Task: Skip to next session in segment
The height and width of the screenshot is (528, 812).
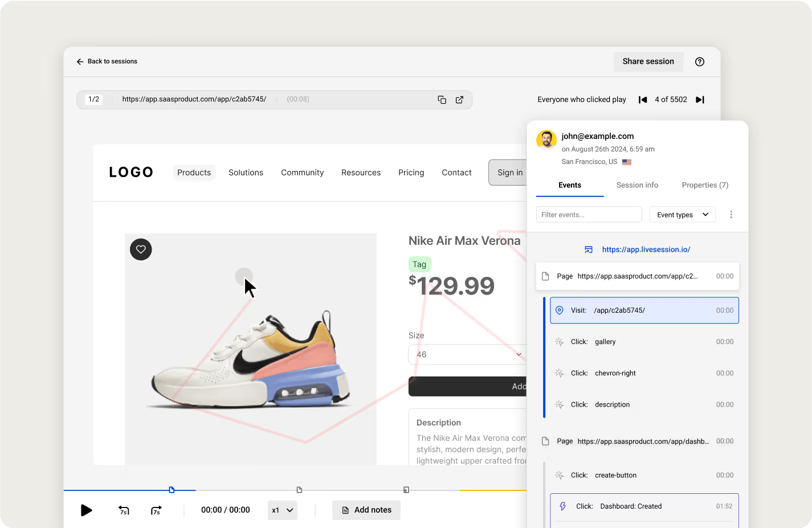Action: click(700, 100)
